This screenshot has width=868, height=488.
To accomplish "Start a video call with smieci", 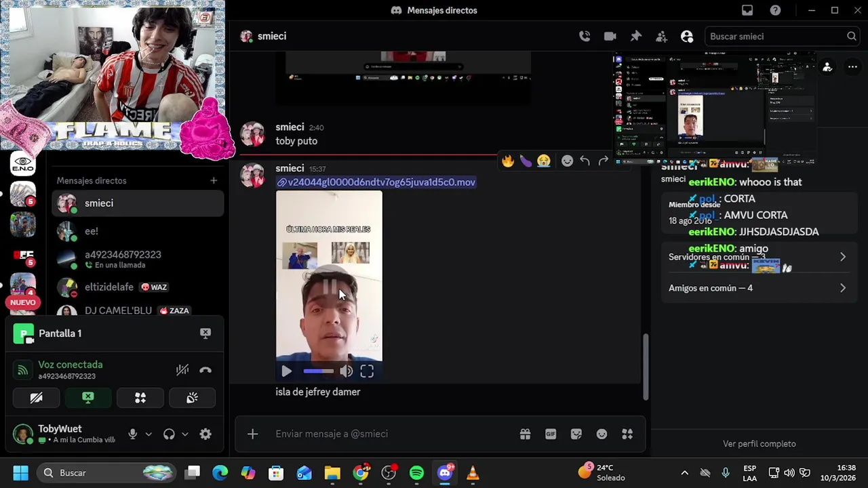I will (x=610, y=37).
